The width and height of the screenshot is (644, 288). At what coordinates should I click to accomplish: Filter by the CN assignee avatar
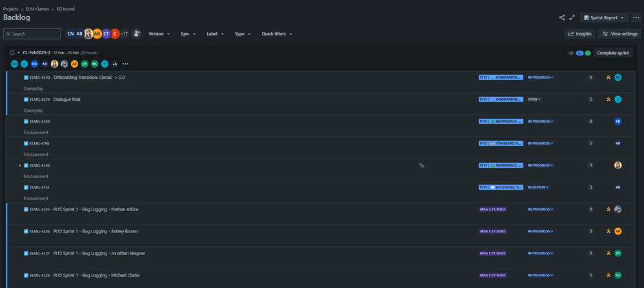click(x=70, y=34)
